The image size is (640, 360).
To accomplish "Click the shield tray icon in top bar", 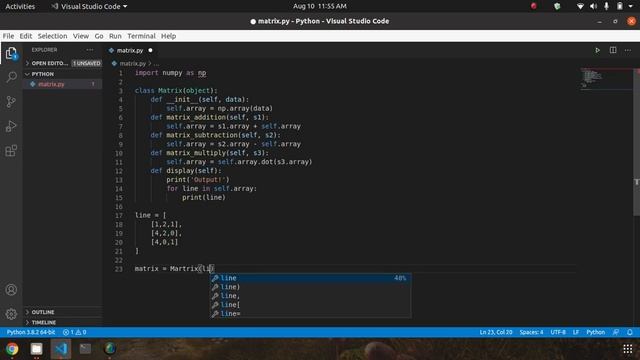I will pos(557,6).
